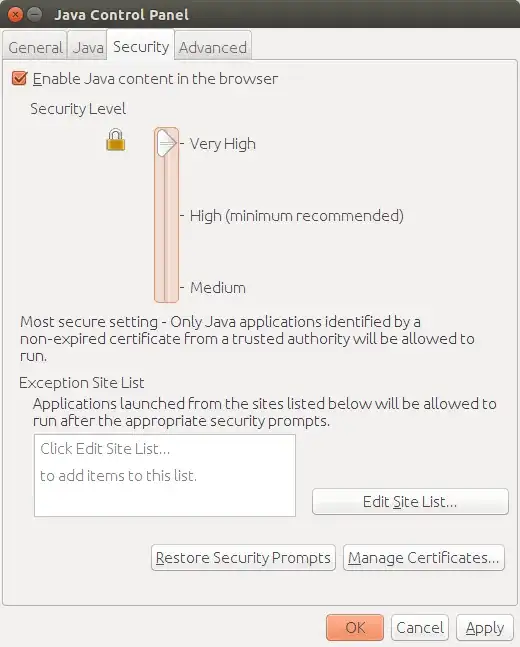Viewport: 520px width, 647px height.
Task: Go to the Advanced tab
Action: click(x=213, y=47)
